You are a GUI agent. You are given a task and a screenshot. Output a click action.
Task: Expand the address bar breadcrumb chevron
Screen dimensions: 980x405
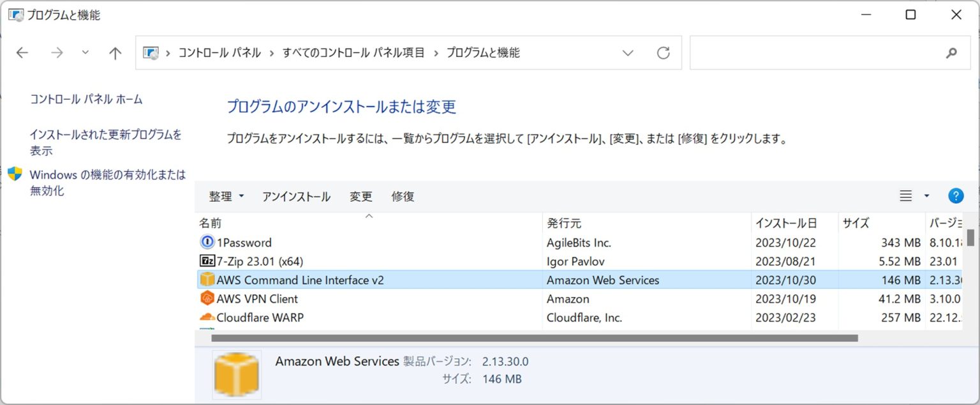tap(628, 53)
